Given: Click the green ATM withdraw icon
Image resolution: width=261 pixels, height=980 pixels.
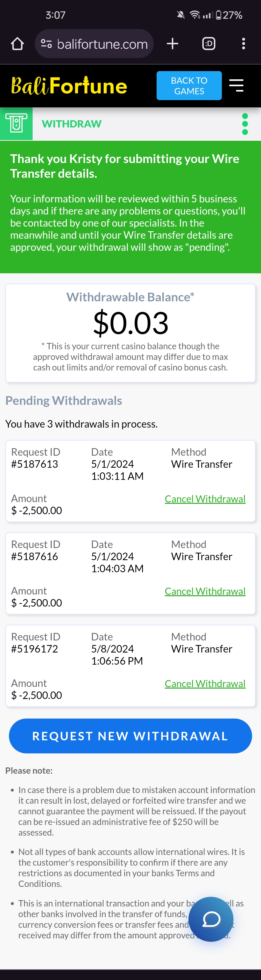Looking at the screenshot, I should 16,124.
